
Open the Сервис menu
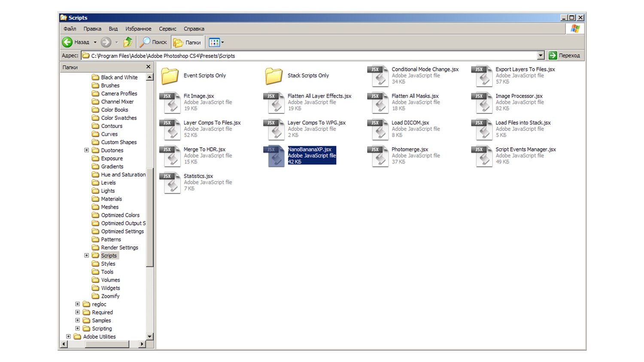click(x=167, y=29)
